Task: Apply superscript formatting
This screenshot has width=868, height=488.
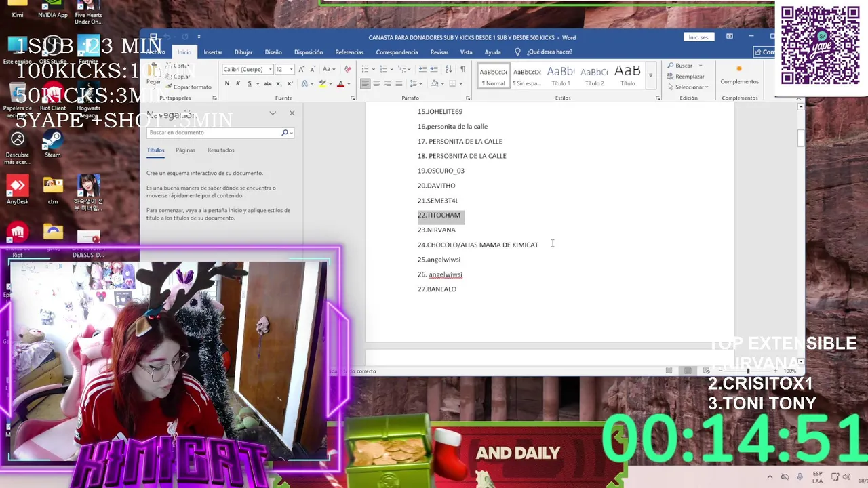Action: coord(290,83)
